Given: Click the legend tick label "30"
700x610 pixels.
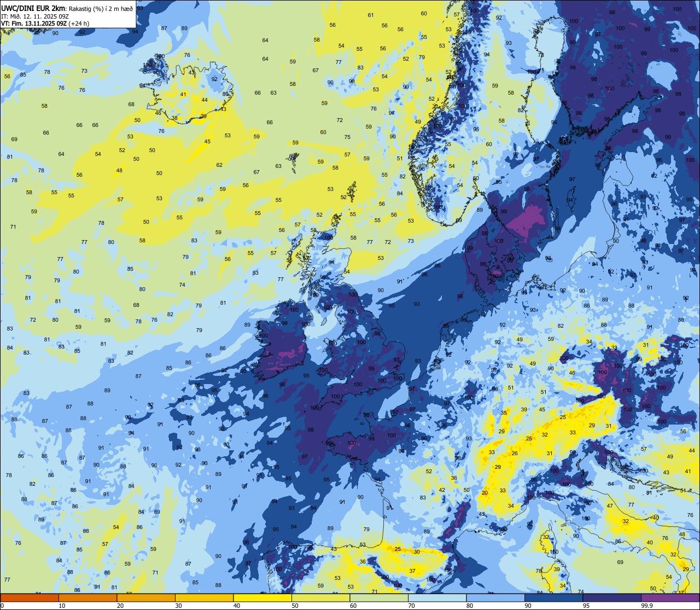Looking at the screenshot, I should [x=178, y=606].
